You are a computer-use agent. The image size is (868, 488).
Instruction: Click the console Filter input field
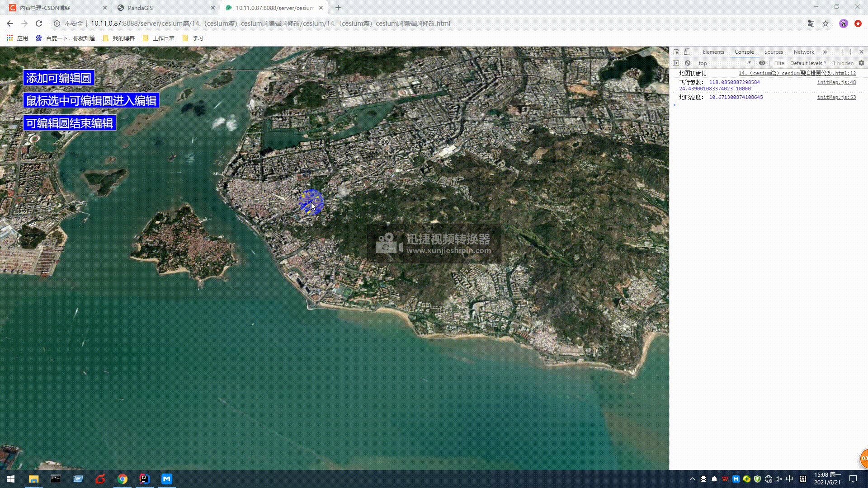click(779, 63)
